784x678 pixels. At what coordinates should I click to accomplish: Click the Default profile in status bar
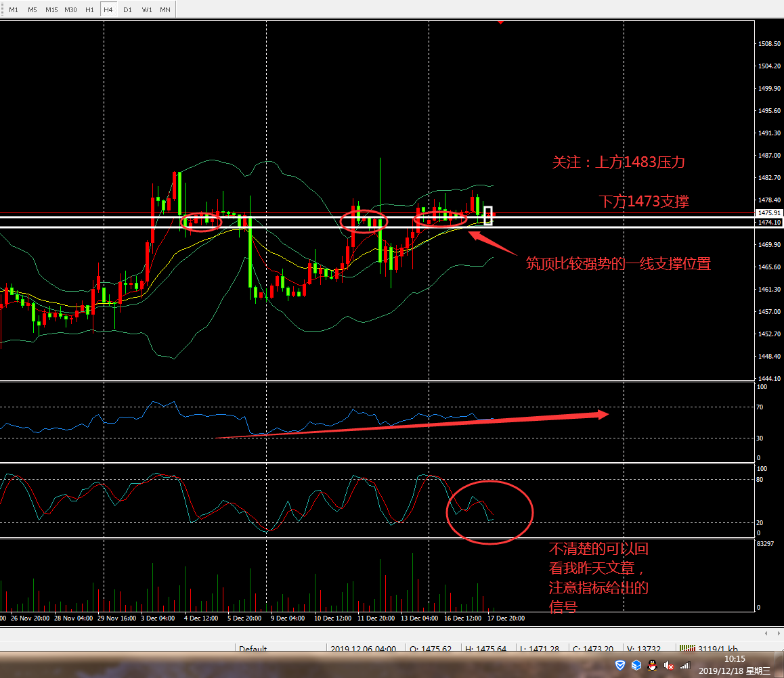coord(253,648)
